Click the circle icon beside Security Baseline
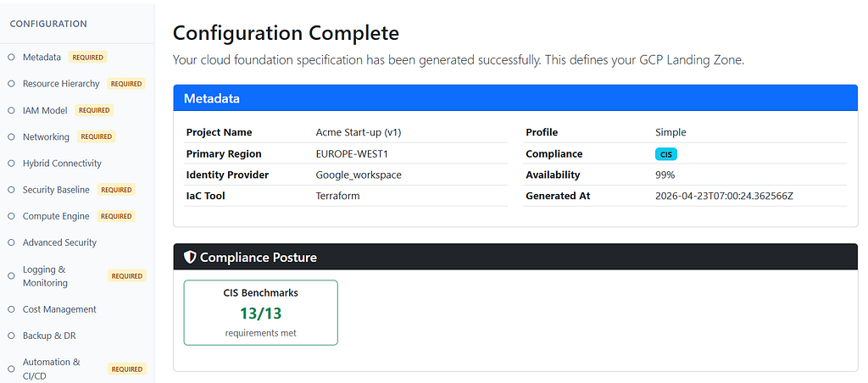The height and width of the screenshot is (383, 868). point(11,190)
